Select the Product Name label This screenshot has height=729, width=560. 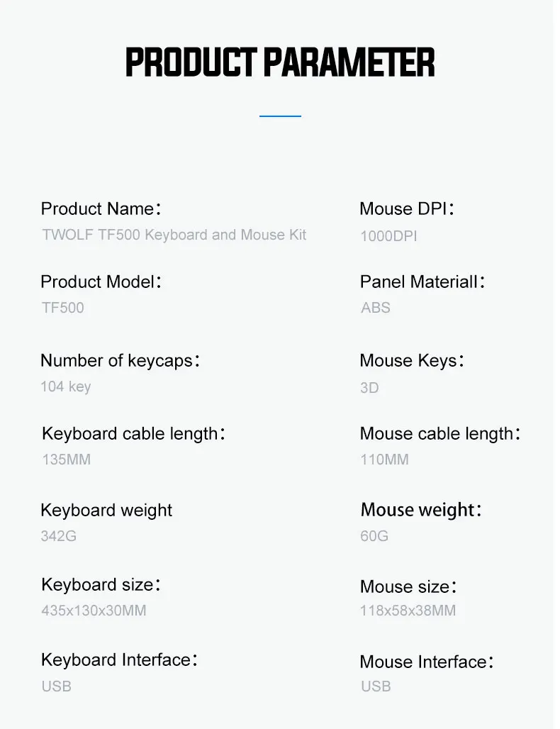pyautogui.click(x=101, y=208)
